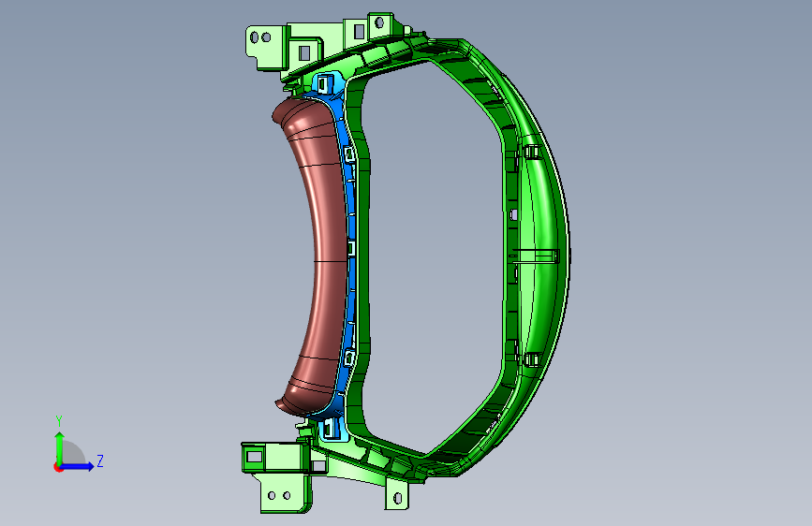This screenshot has height=526, width=812.
Task: Click the red X axis origin dot
Action: (x=58, y=467)
